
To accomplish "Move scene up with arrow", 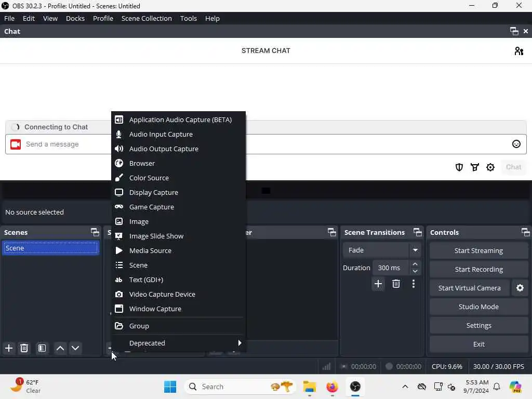I will pos(60,348).
